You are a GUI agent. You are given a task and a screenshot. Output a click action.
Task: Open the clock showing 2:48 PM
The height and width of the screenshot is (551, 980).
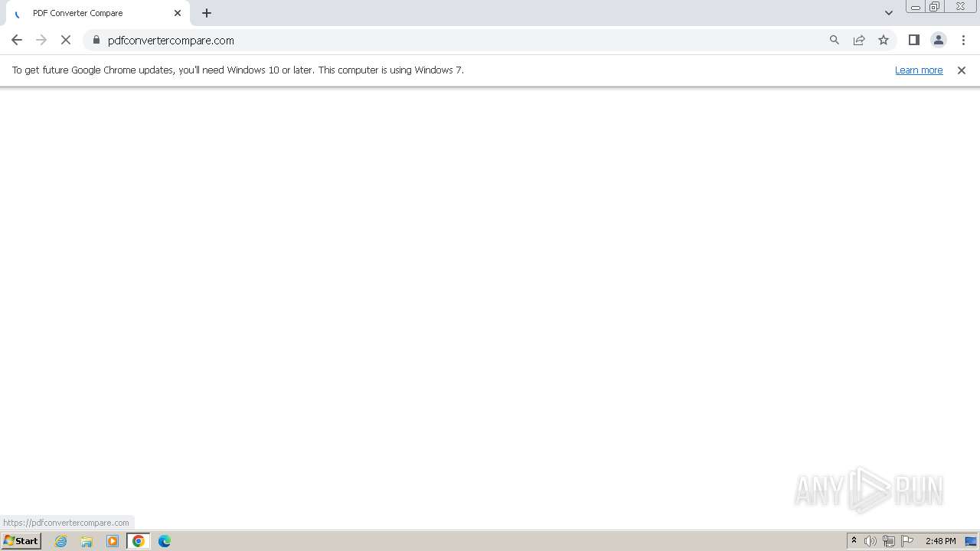pos(940,541)
